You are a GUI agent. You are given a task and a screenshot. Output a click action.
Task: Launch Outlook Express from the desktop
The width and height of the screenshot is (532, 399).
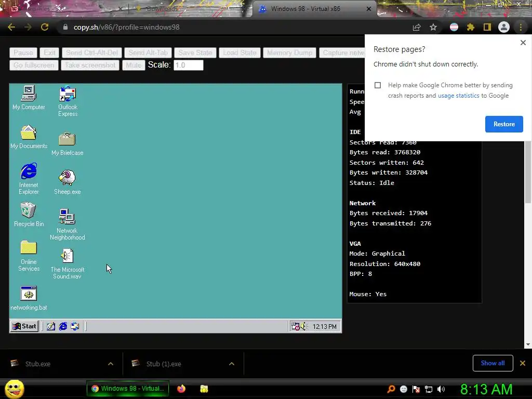point(68,101)
